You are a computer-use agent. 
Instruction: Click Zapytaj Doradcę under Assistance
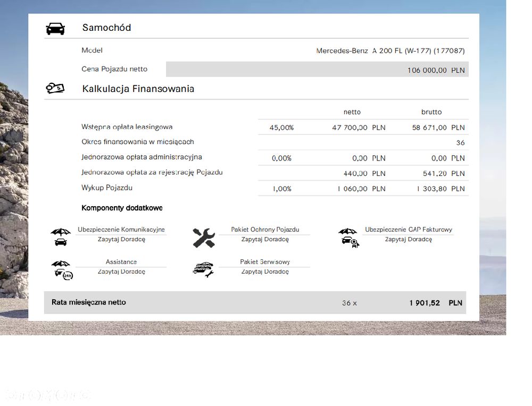[x=121, y=272]
